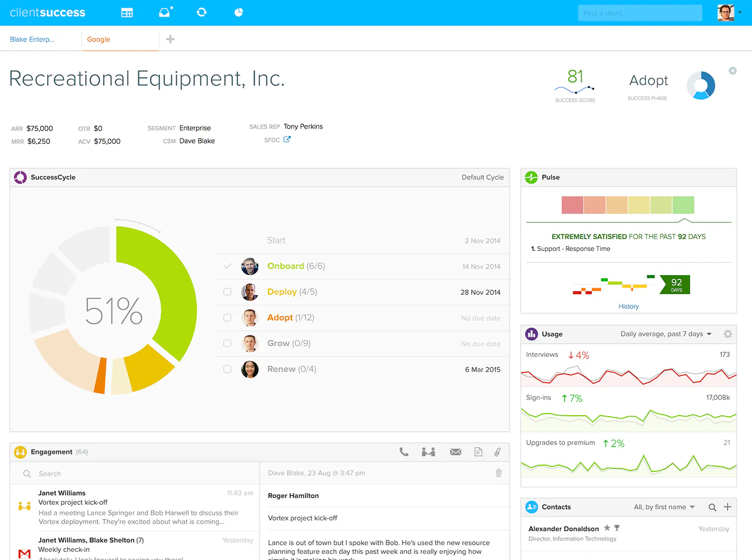The image size is (752, 560).
Task: Expand the Daily average, past 7 days dropdown
Action: pyautogui.click(x=666, y=334)
